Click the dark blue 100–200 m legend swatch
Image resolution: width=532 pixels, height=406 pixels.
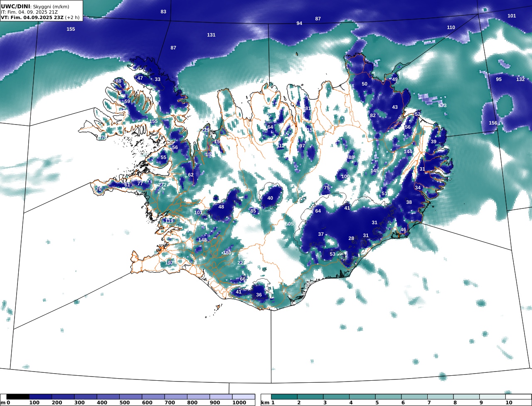tap(40, 397)
